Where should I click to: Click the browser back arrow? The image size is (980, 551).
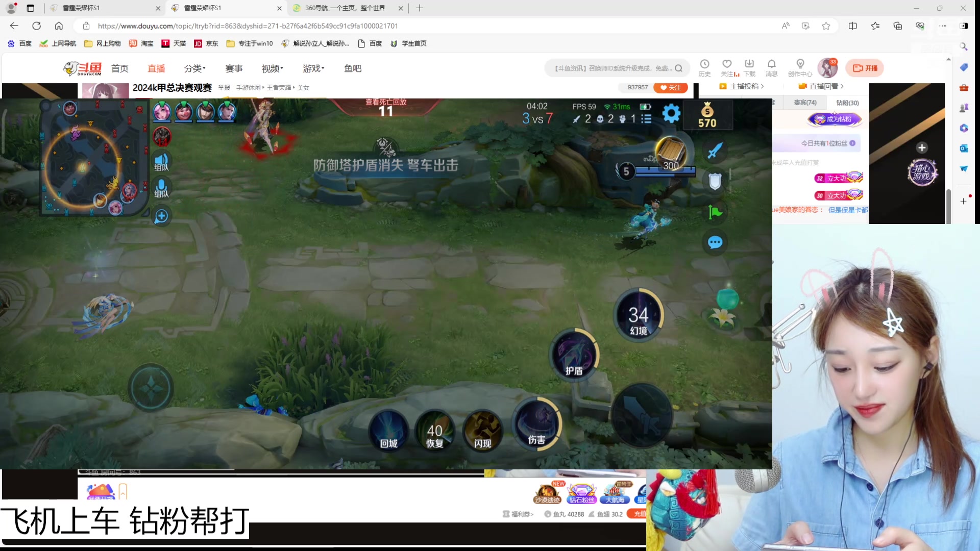[x=14, y=26]
